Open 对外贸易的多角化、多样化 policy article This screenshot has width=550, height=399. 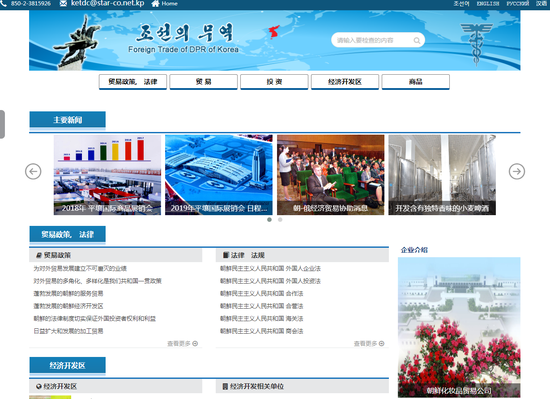(98, 281)
